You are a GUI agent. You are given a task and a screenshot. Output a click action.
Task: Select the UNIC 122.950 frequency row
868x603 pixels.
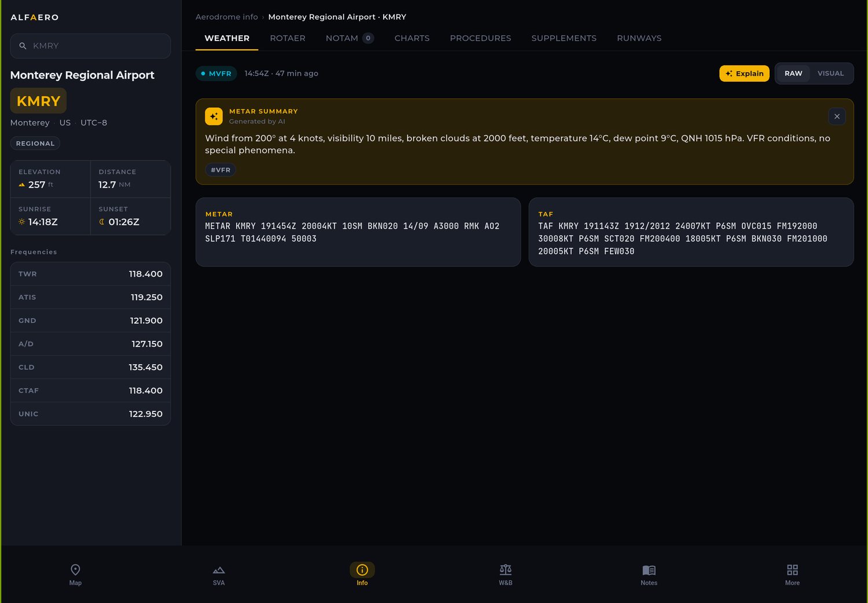(x=90, y=414)
